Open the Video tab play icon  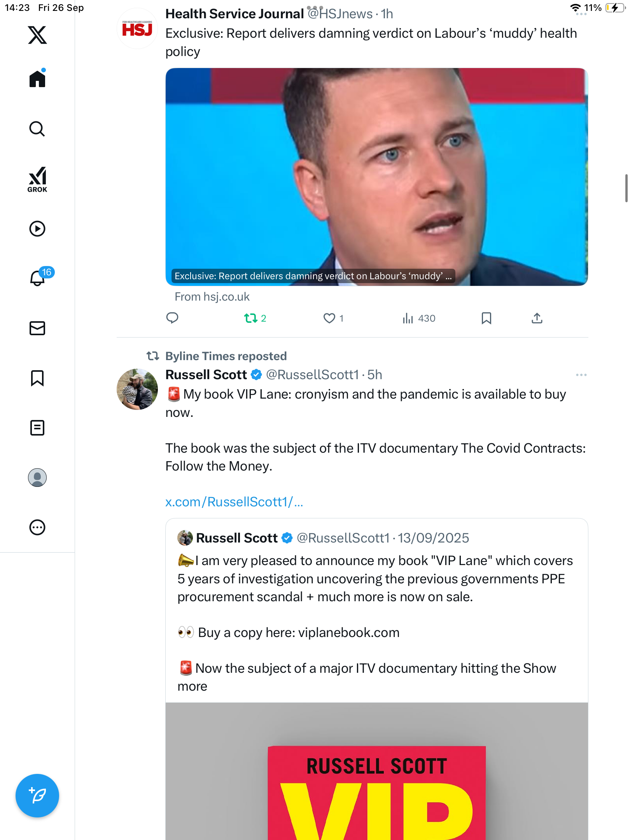[x=37, y=229]
